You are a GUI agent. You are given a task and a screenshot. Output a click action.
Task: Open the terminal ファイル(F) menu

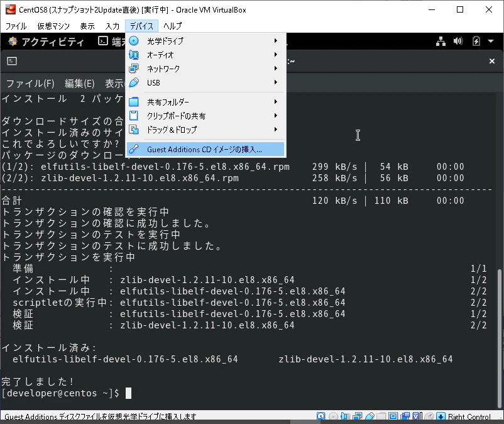pyautogui.click(x=30, y=84)
